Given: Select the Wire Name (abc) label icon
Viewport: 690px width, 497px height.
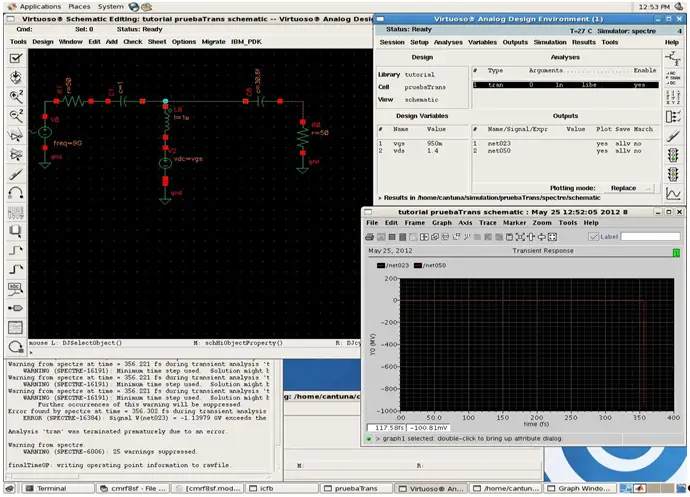Looking at the screenshot, I should tap(16, 289).
